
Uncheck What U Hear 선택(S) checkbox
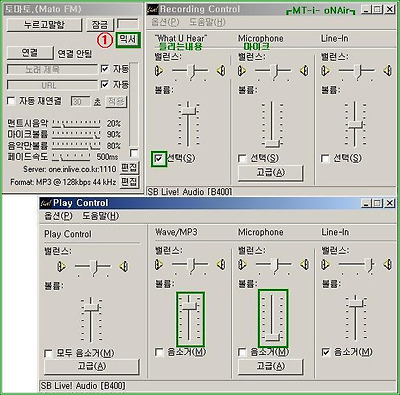pyautogui.click(x=159, y=158)
